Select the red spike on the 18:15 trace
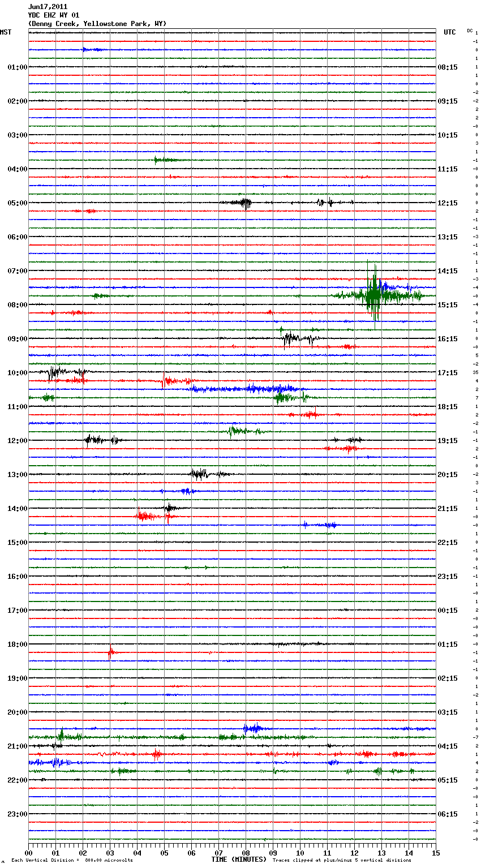This screenshot has width=481, height=868. 110,652
